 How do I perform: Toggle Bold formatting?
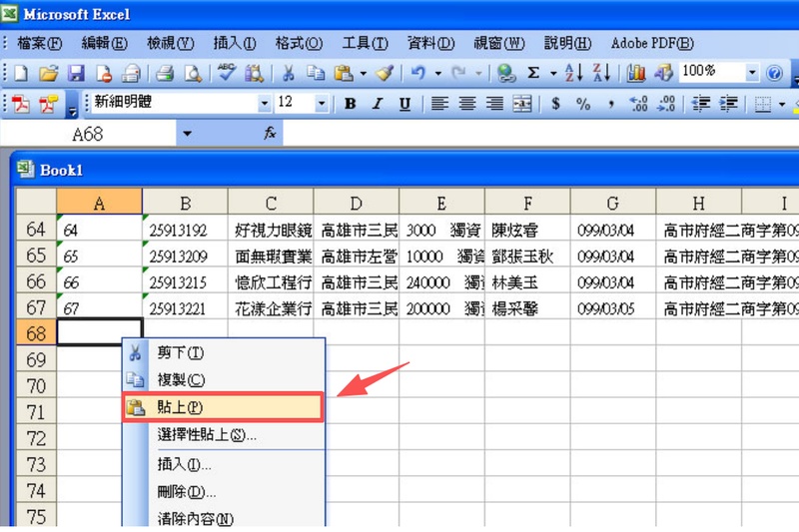coord(350,103)
